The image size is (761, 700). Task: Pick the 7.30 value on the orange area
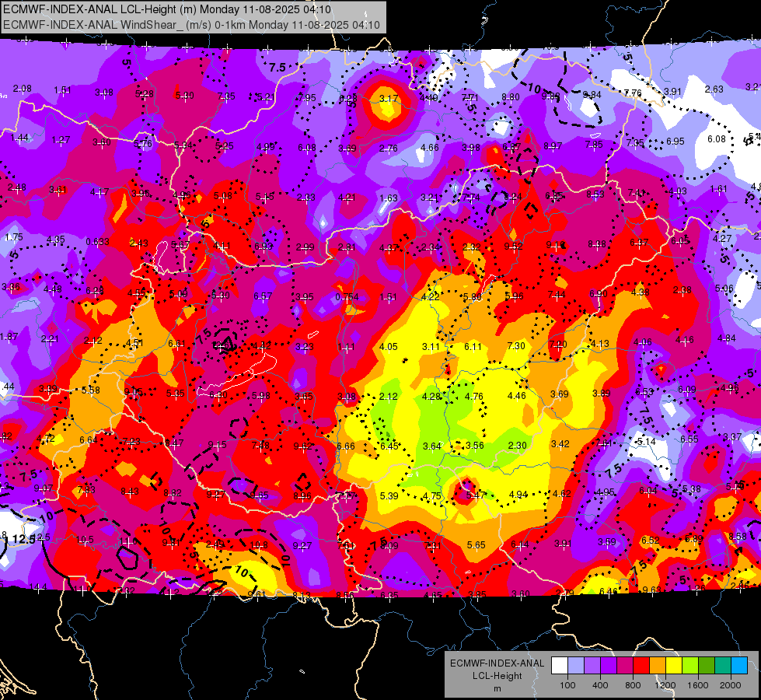click(516, 345)
